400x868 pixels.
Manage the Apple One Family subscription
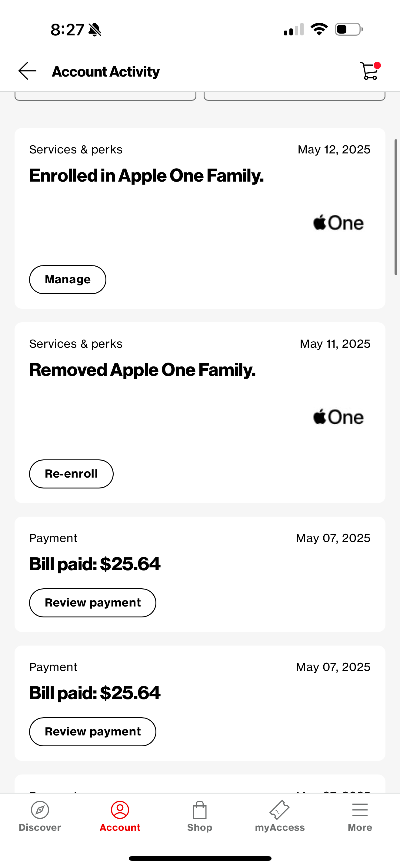coord(68,279)
